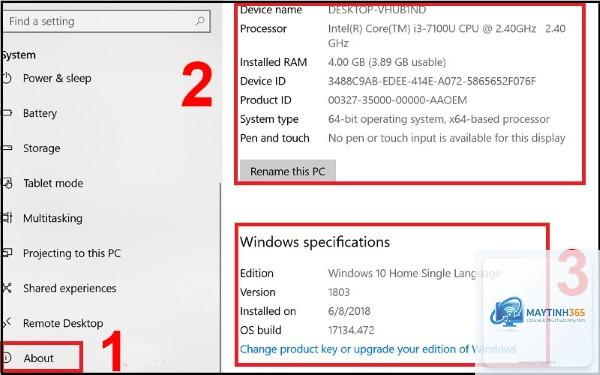Viewport: 600px width, 375px height.
Task: Click the Battery icon
Action: [x=7, y=113]
